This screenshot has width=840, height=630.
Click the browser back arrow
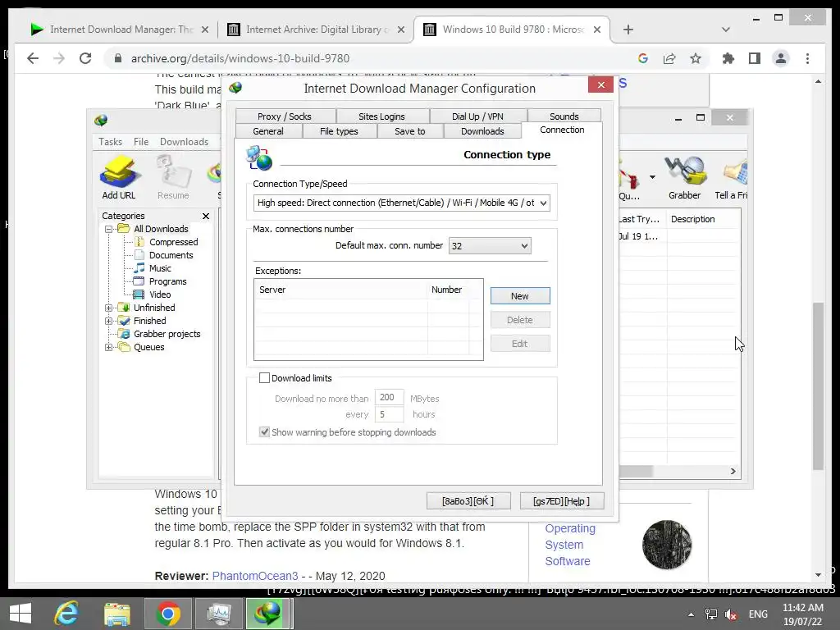(33, 58)
